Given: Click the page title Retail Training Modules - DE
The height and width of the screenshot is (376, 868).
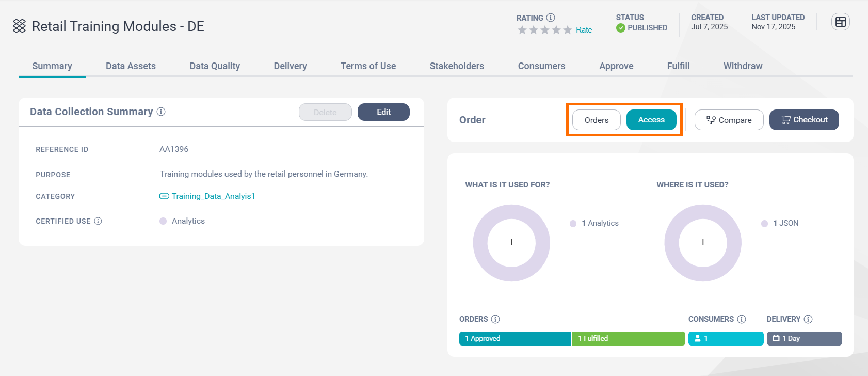Looking at the screenshot, I should pyautogui.click(x=118, y=26).
